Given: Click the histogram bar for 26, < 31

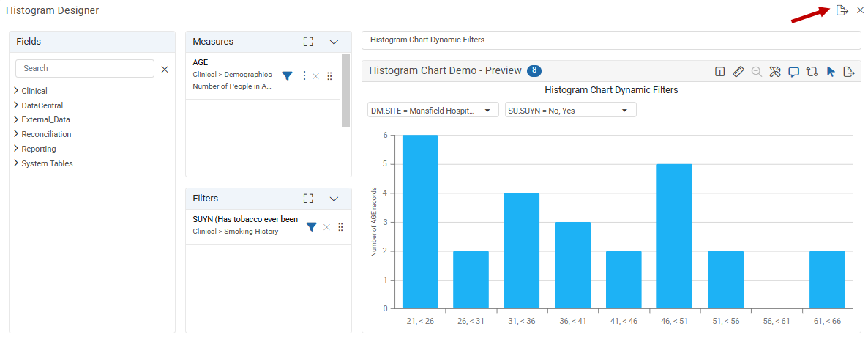Looking at the screenshot, I should [x=471, y=280].
